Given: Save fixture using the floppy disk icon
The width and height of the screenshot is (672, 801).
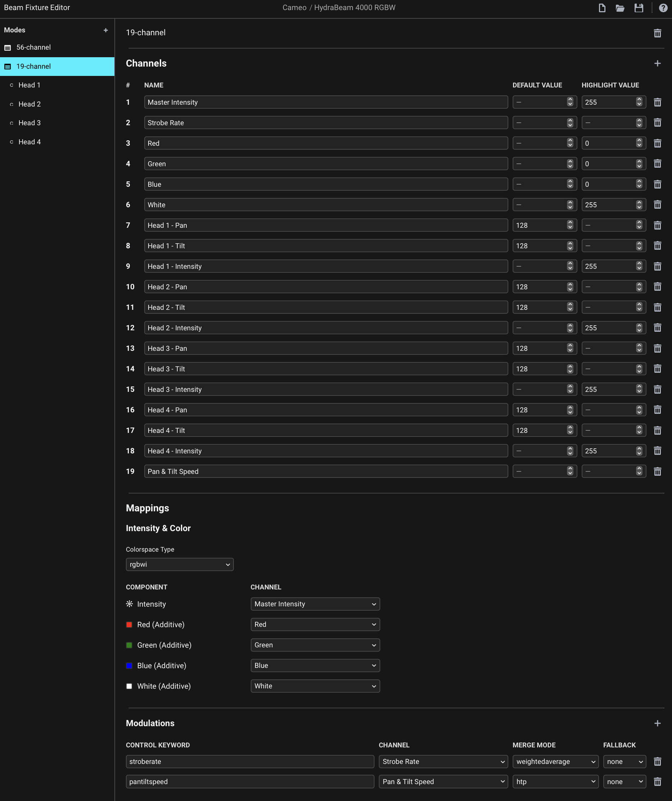Looking at the screenshot, I should click(x=639, y=8).
